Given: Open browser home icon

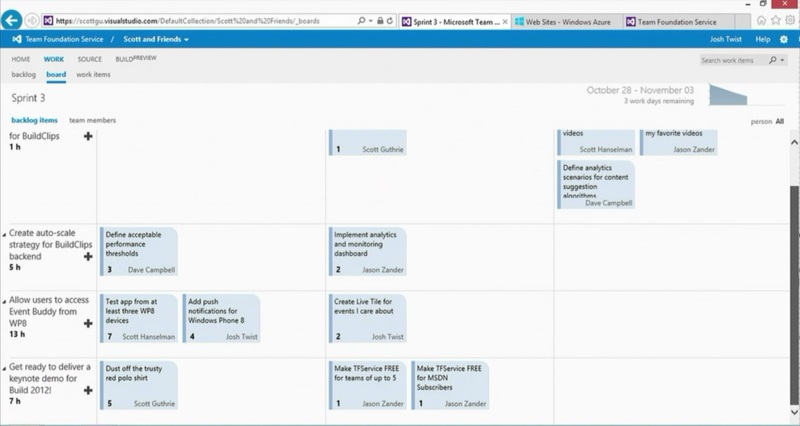Looking at the screenshot, I should click(x=761, y=20).
